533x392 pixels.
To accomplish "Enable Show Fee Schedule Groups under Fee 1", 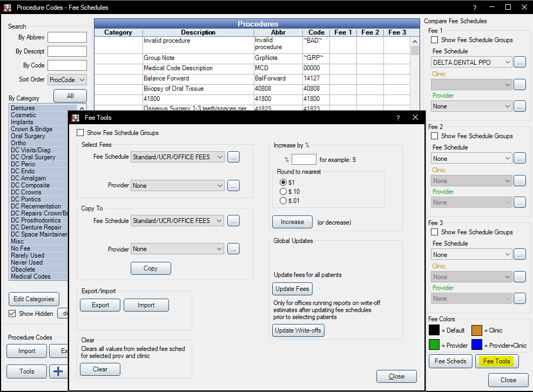I will [434, 40].
